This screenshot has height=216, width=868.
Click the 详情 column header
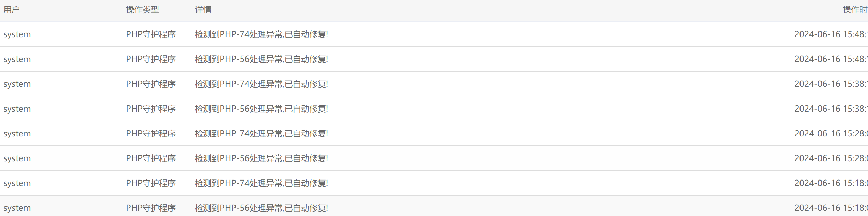(x=203, y=10)
